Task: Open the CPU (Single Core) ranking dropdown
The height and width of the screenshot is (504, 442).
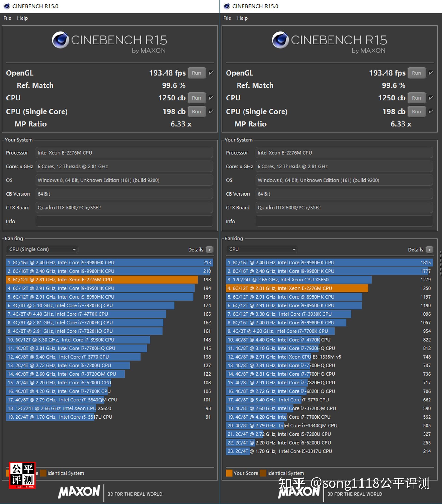Action: click(x=42, y=249)
